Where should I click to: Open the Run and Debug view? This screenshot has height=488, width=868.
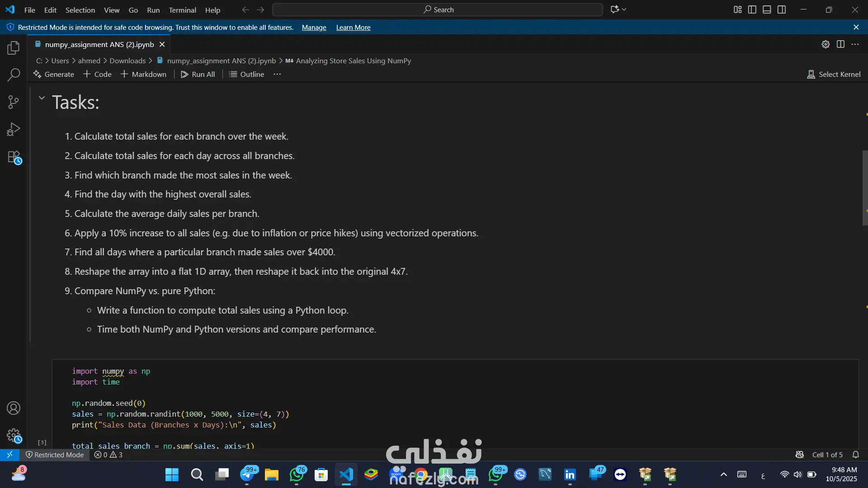coord(14,130)
